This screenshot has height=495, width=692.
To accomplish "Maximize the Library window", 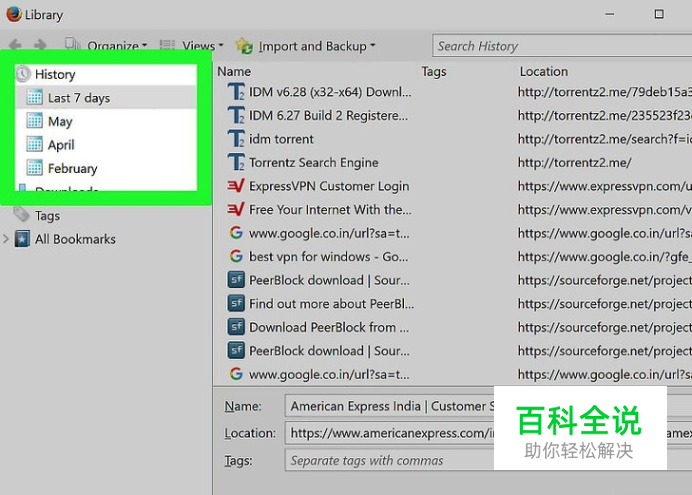I will pyautogui.click(x=659, y=14).
